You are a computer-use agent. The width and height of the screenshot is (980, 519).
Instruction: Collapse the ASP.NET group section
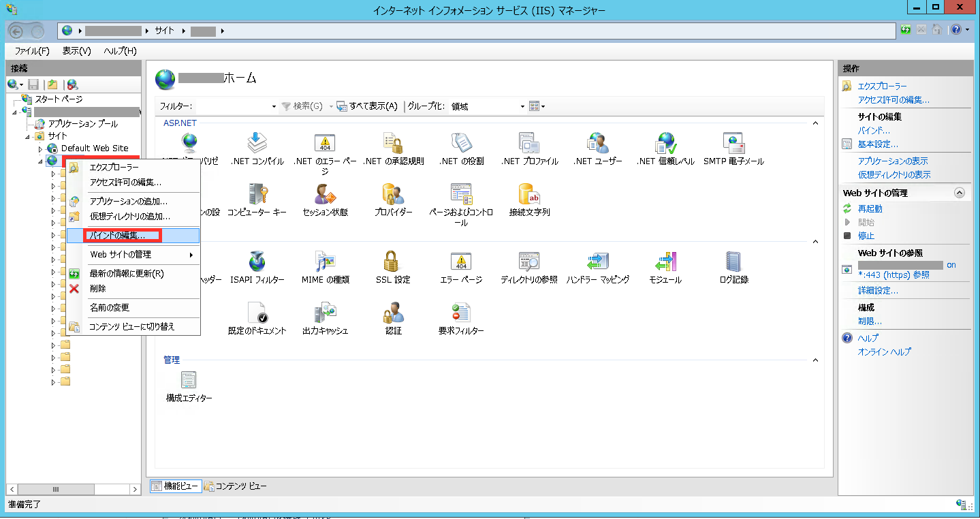click(815, 123)
